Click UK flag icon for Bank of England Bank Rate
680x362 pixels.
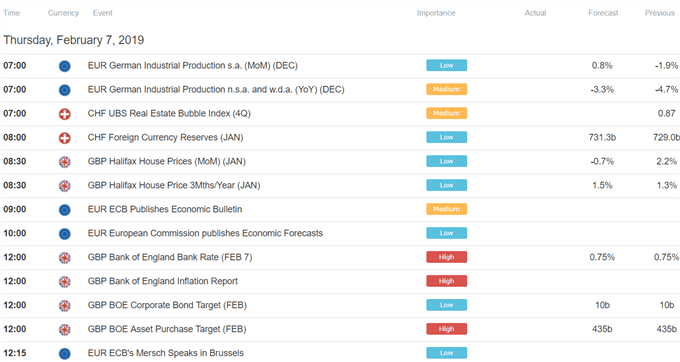[x=65, y=258]
